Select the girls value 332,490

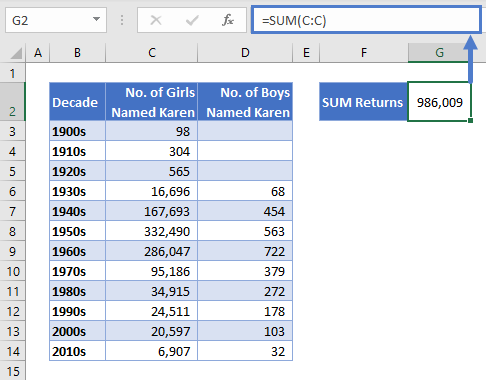(152, 231)
